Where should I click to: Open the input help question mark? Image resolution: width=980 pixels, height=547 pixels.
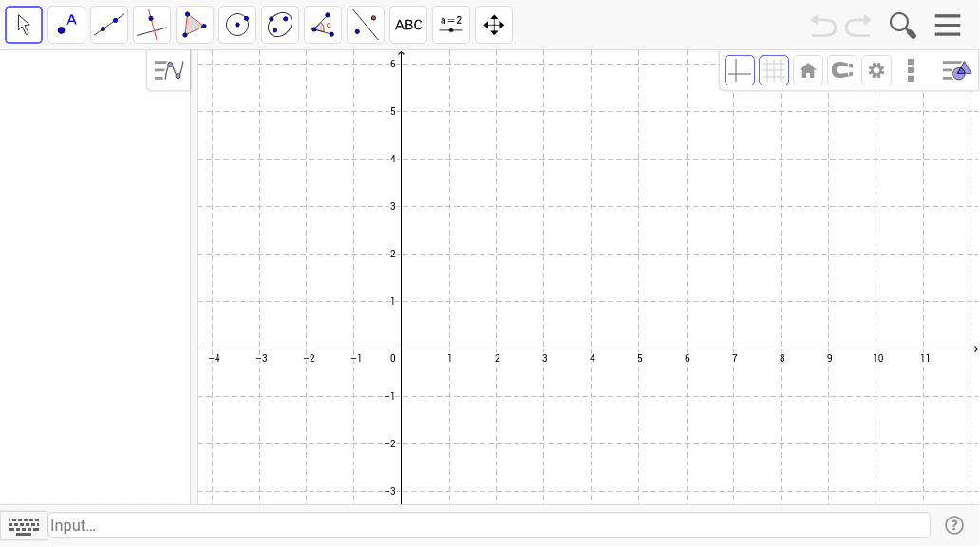pos(954,526)
